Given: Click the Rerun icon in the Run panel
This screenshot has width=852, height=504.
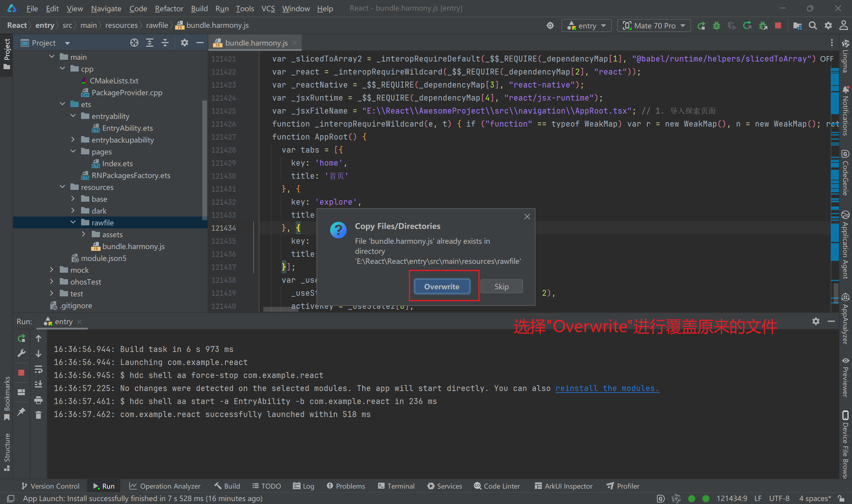Looking at the screenshot, I should [x=21, y=338].
